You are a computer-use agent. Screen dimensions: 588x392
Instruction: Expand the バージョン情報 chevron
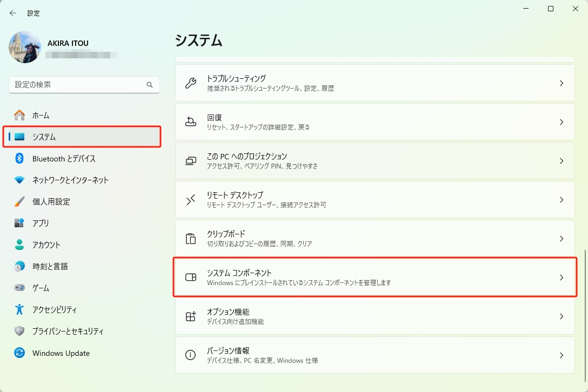point(560,355)
